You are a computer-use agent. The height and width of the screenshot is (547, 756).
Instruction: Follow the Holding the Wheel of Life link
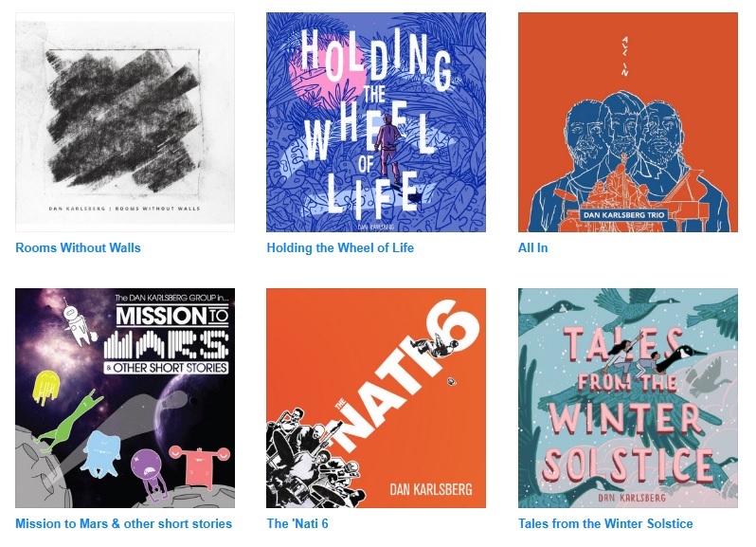340,248
